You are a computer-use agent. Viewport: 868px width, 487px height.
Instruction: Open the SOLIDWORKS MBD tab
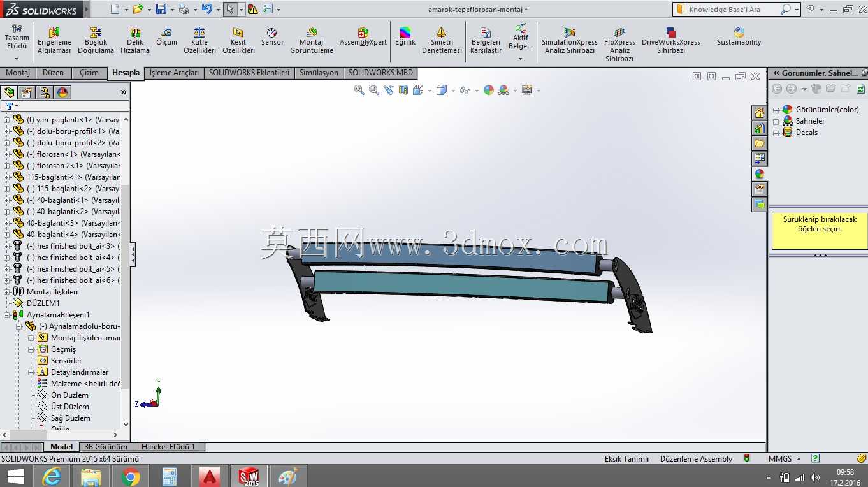tap(380, 73)
